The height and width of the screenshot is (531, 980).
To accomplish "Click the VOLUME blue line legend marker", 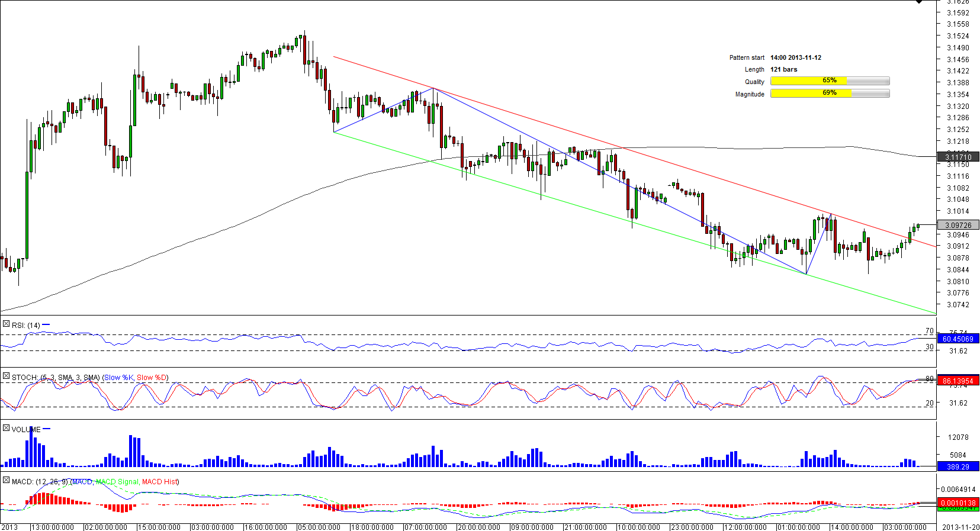I will [x=47, y=429].
